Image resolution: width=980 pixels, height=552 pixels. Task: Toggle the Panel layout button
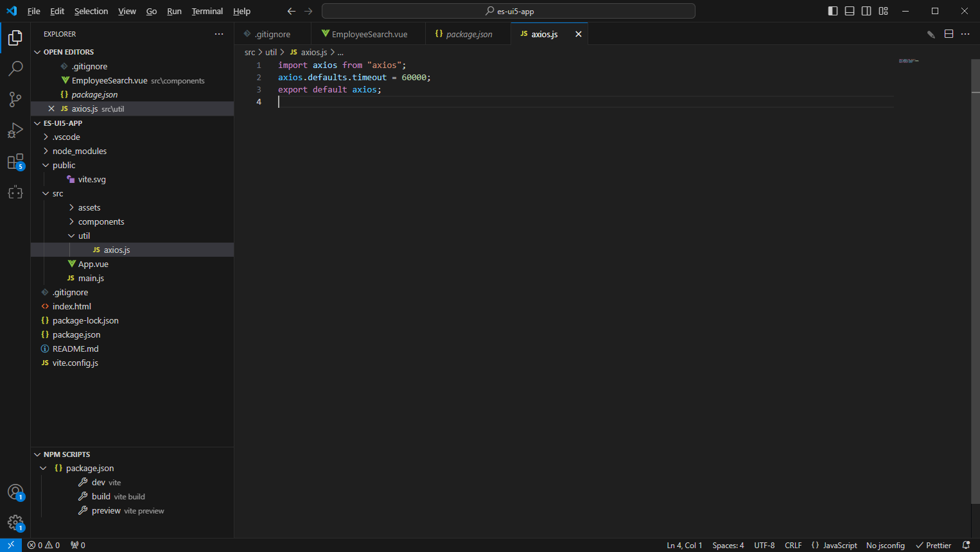(x=850, y=11)
